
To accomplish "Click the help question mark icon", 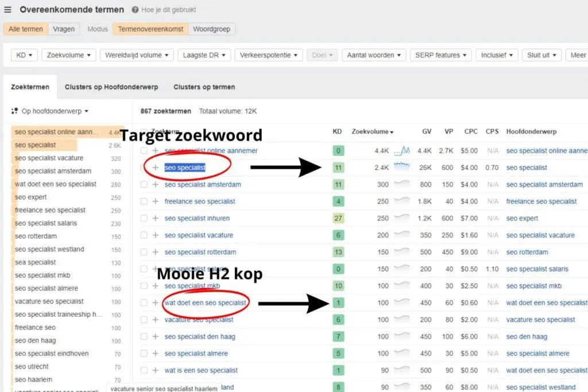I will 135,10.
